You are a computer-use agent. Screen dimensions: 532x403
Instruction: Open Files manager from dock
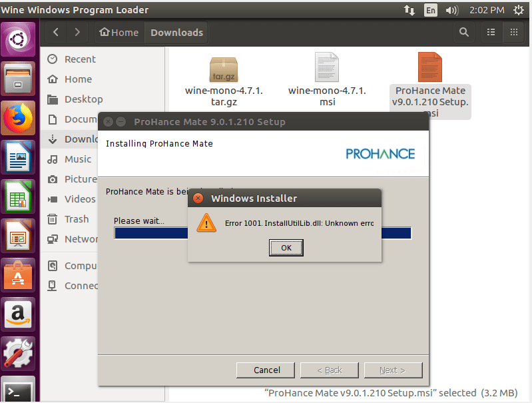tap(17, 79)
